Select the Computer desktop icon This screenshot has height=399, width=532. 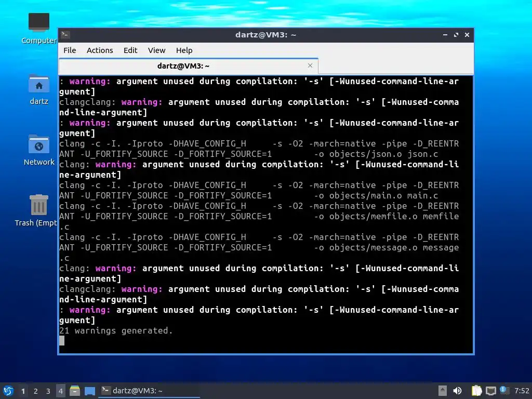tap(38, 29)
